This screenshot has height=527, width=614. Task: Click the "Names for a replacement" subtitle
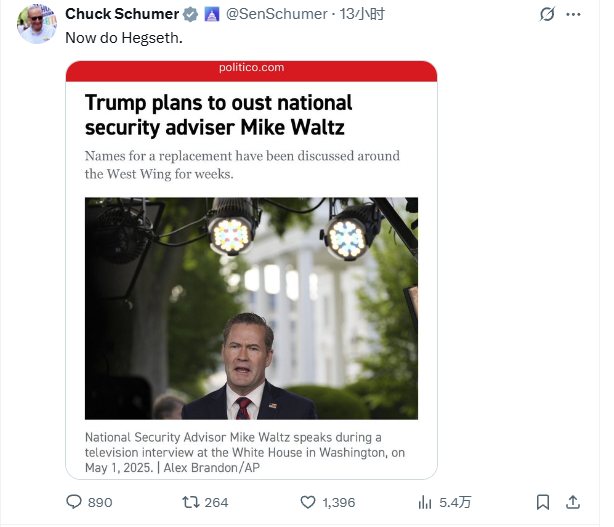242,165
